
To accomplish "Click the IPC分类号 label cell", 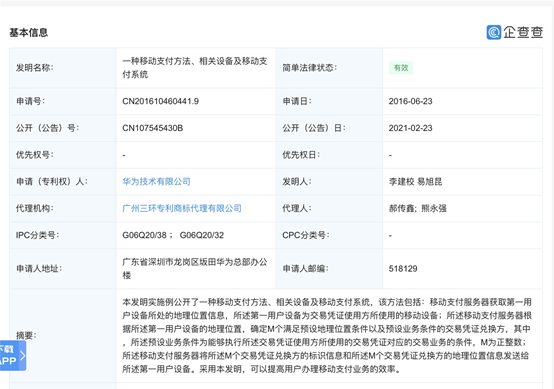I will pos(63,235).
